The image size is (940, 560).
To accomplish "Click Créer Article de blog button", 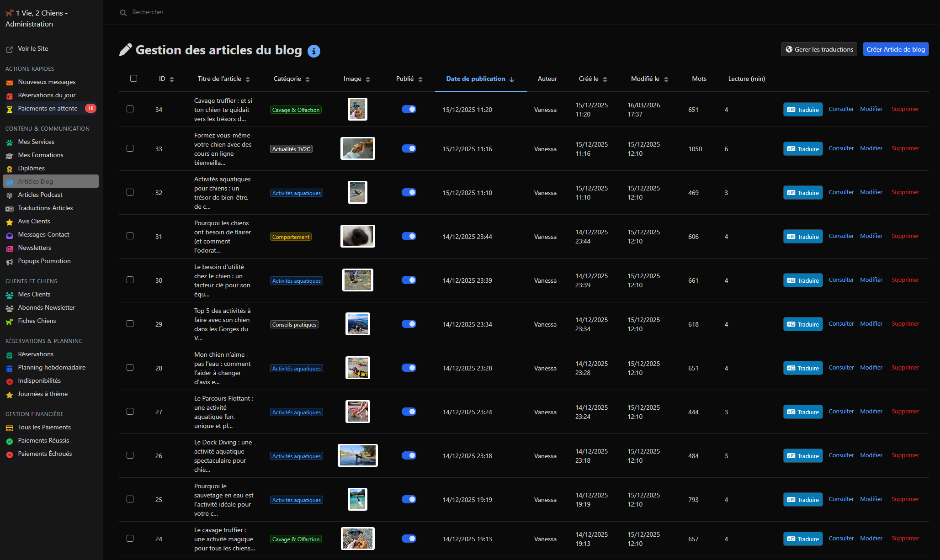I will click(896, 49).
